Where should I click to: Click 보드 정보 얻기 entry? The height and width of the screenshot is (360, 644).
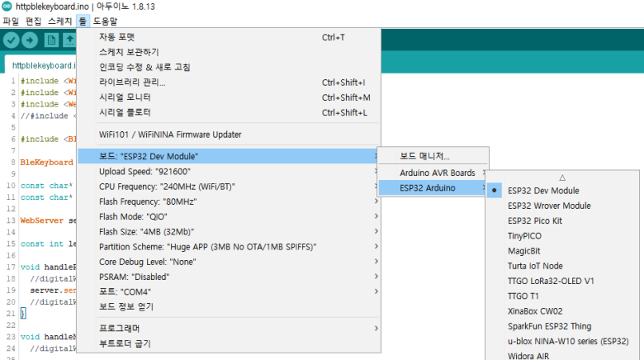point(229,306)
